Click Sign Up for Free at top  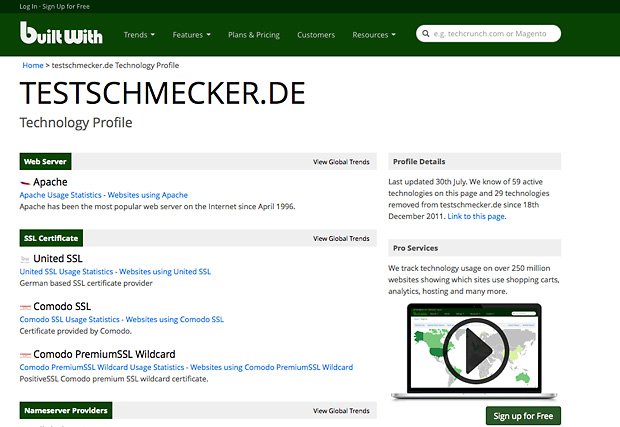[x=66, y=6]
